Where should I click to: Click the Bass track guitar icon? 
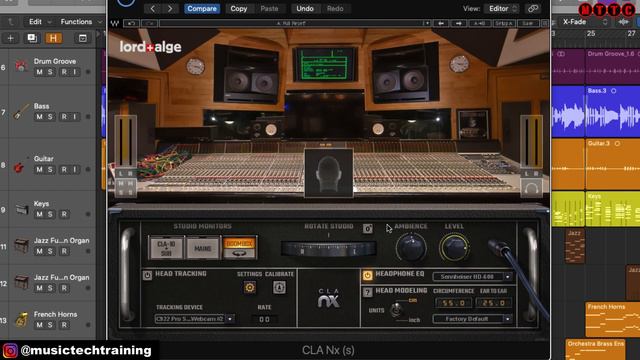coord(21,111)
